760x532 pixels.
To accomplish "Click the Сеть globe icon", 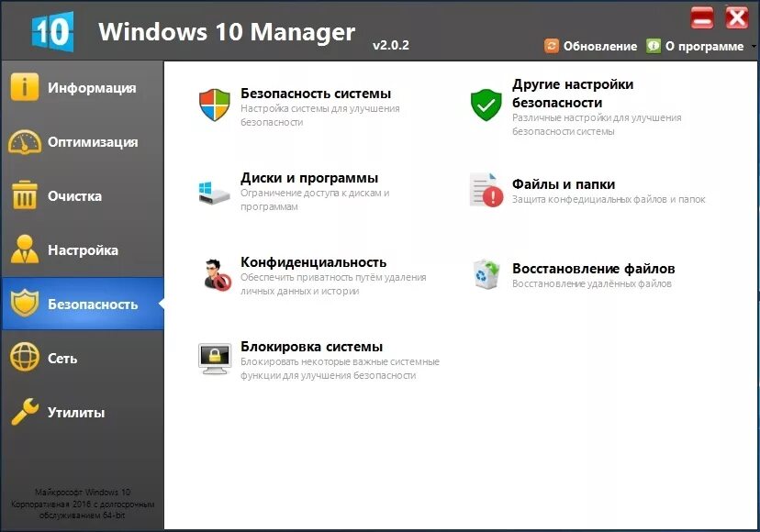I will [24, 358].
